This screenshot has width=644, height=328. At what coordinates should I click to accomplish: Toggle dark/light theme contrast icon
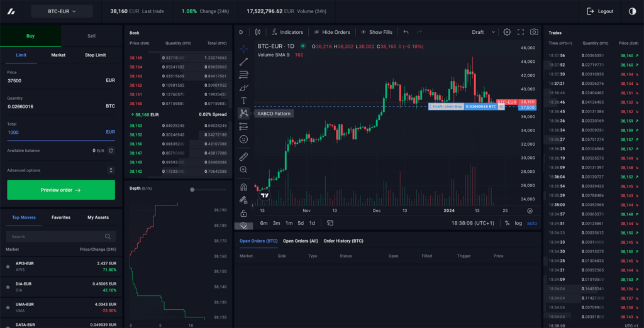pos(632,11)
